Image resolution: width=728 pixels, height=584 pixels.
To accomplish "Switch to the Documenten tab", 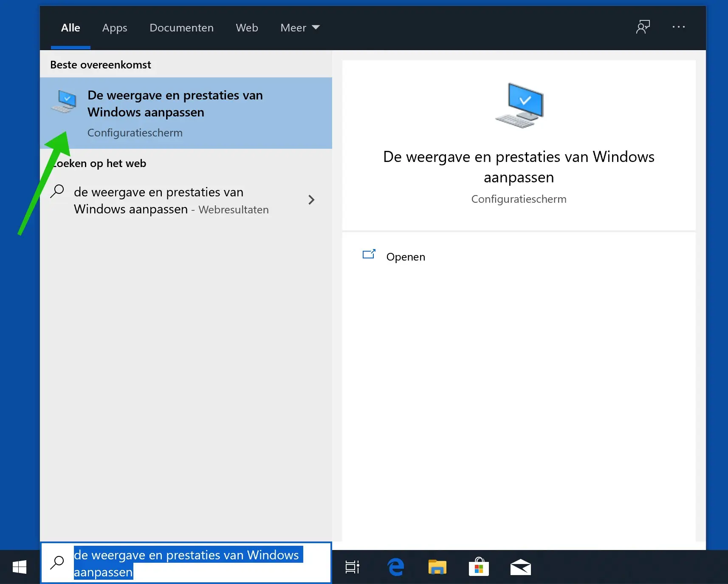I will pyautogui.click(x=181, y=28).
